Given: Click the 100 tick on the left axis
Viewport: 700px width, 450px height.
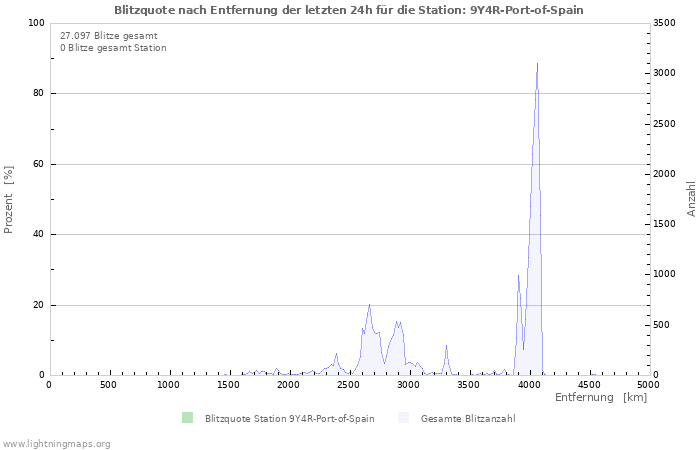Looking at the screenshot, I should pyautogui.click(x=35, y=23).
